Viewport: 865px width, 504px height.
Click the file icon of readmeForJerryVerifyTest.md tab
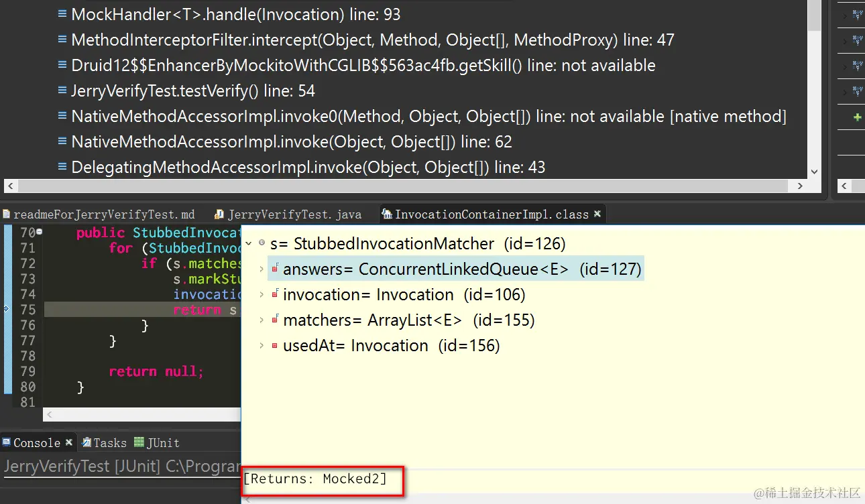coord(6,214)
